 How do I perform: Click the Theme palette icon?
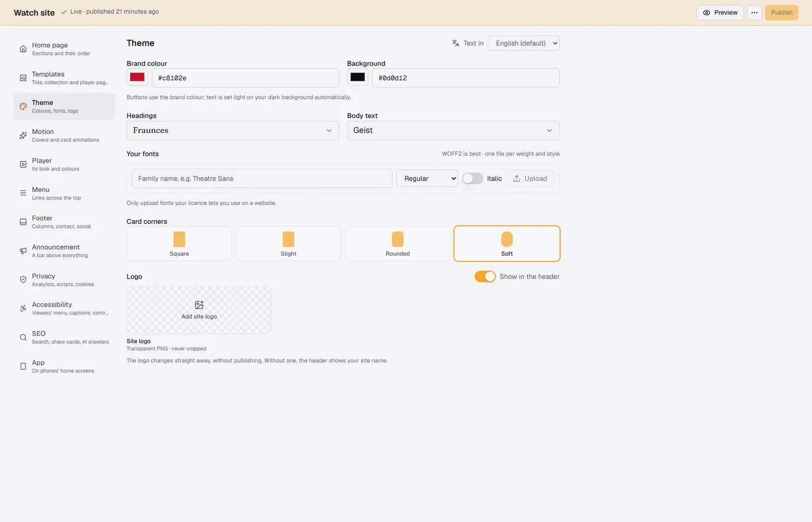pyautogui.click(x=23, y=107)
